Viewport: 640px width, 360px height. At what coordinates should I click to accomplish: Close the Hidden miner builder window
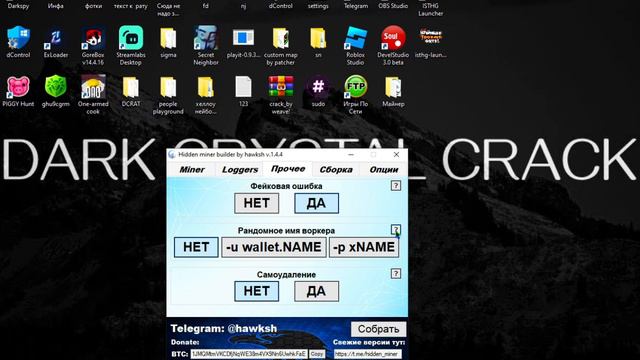396,155
